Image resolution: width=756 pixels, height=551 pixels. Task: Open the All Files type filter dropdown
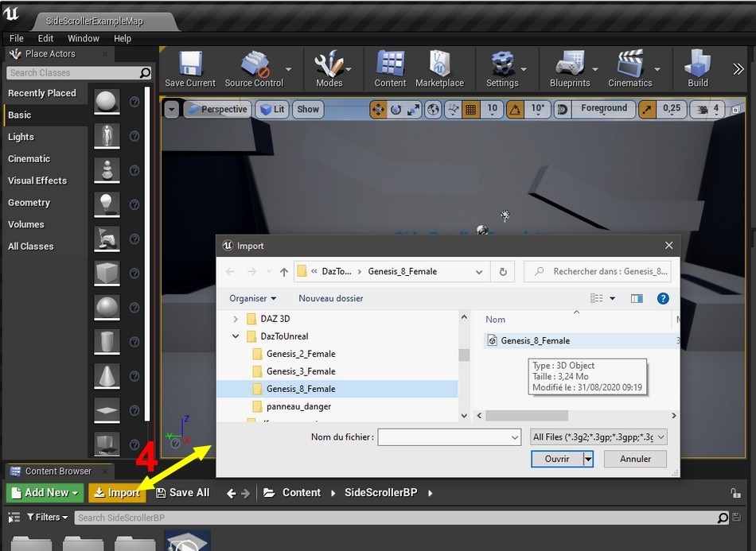598,437
